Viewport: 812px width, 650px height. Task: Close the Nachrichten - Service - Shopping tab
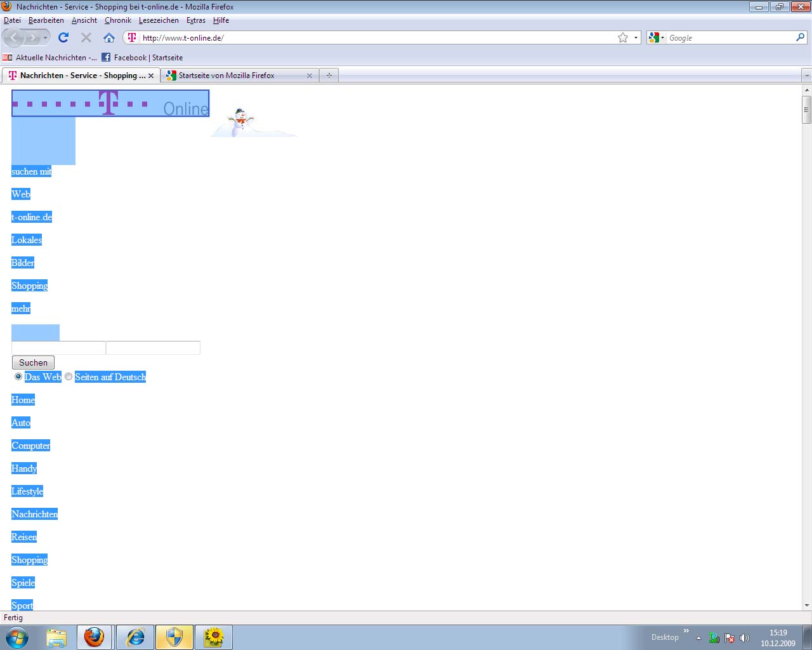pyautogui.click(x=151, y=76)
